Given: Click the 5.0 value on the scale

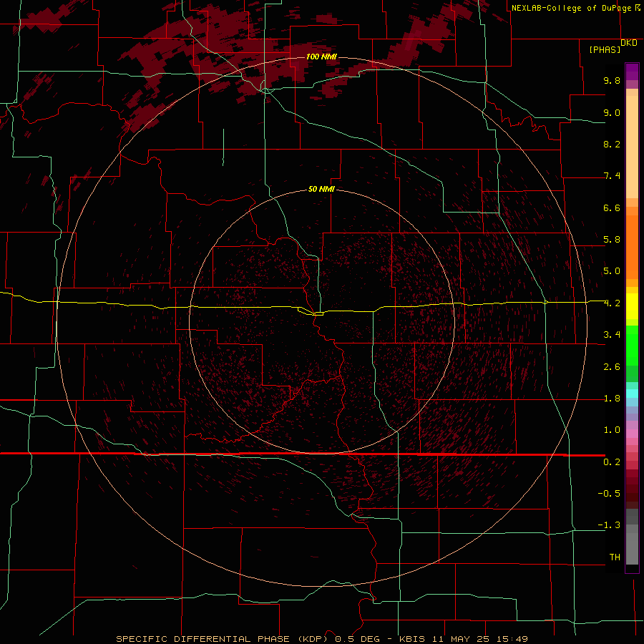Looking at the screenshot, I should click(x=612, y=271).
